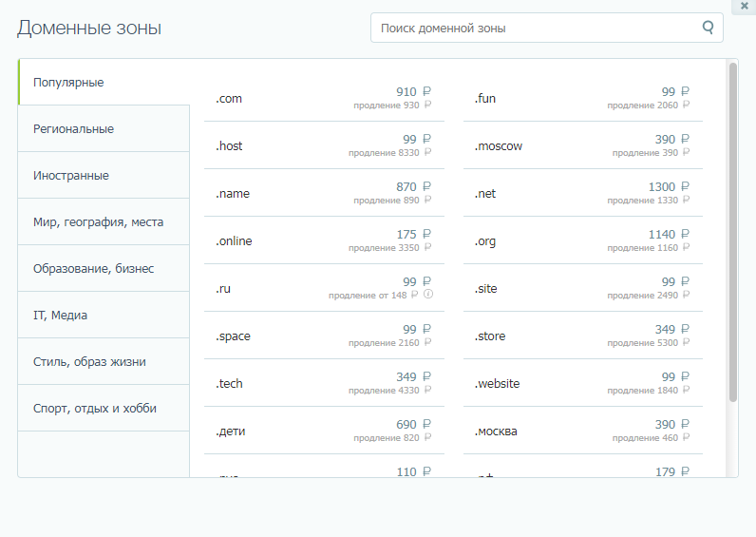Pick the .дети domain zone
Viewport: 756px width, 537px height.
coord(233,432)
